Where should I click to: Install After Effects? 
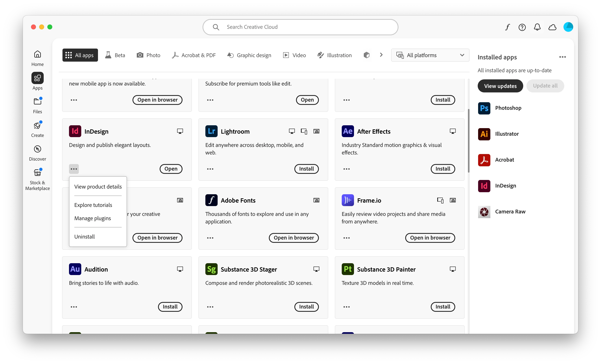[442, 169]
